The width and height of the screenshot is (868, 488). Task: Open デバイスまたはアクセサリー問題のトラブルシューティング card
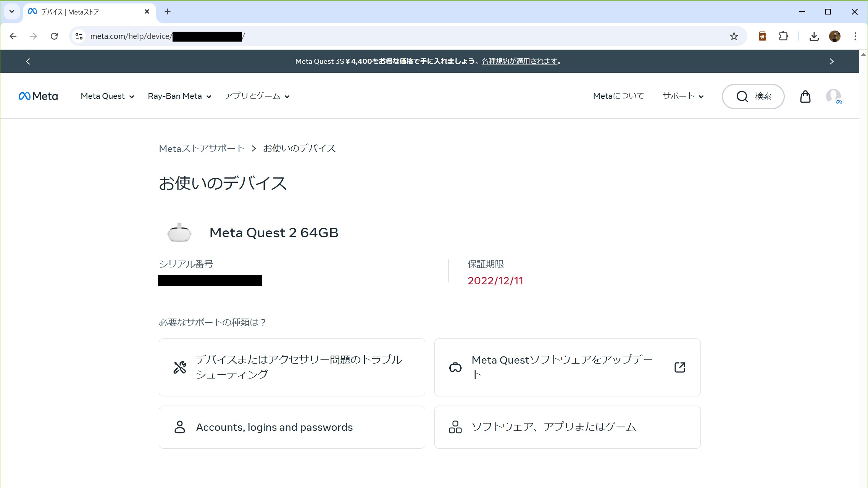(292, 367)
